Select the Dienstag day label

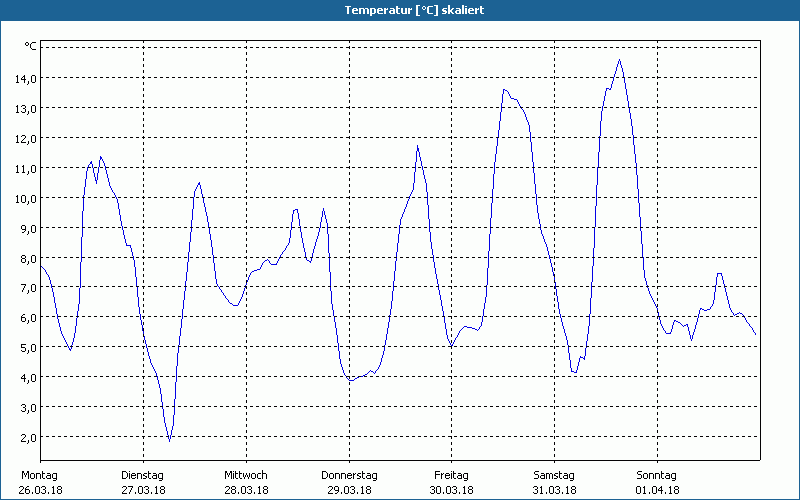point(142,475)
